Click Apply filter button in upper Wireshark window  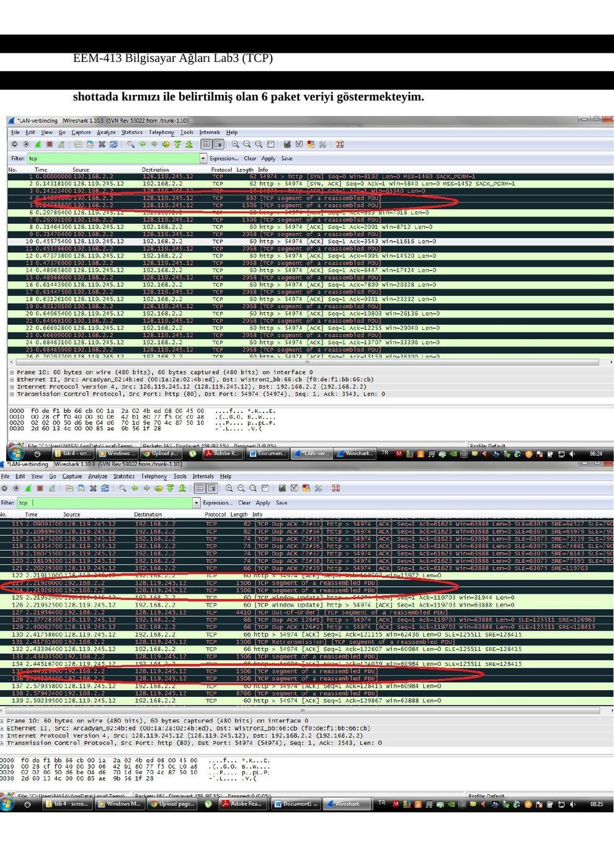(269, 159)
